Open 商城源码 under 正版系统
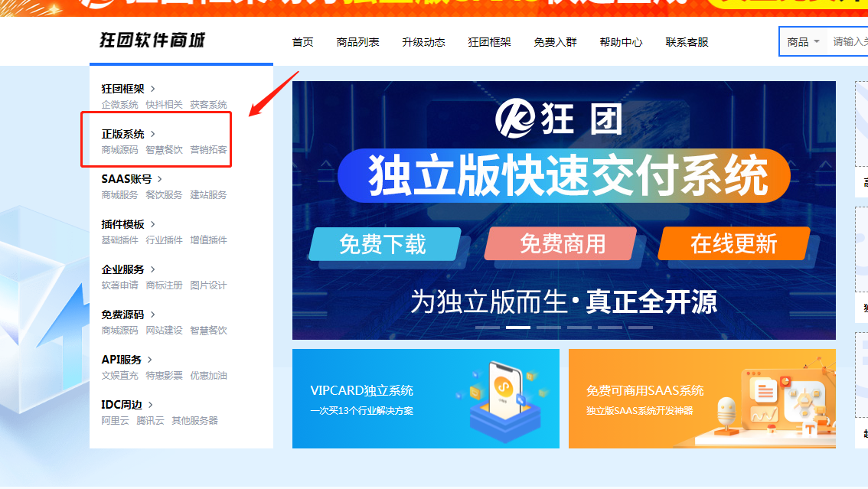Image resolution: width=868 pixels, height=489 pixels. (x=119, y=150)
